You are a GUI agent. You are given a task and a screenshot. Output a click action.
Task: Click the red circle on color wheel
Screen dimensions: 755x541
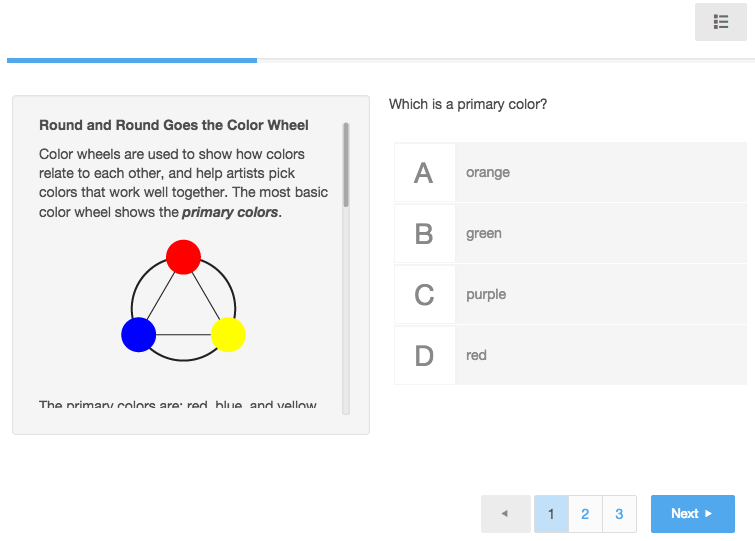tap(183, 257)
